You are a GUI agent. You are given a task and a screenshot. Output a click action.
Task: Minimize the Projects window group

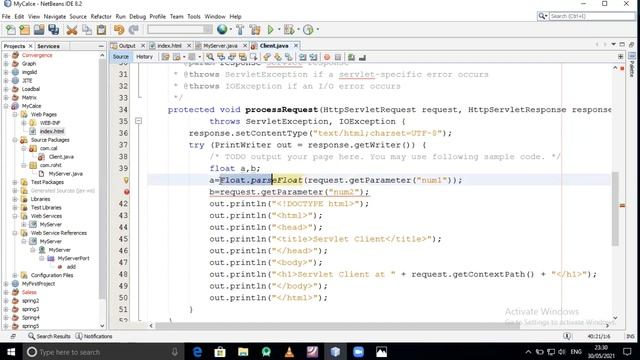click(x=101, y=46)
